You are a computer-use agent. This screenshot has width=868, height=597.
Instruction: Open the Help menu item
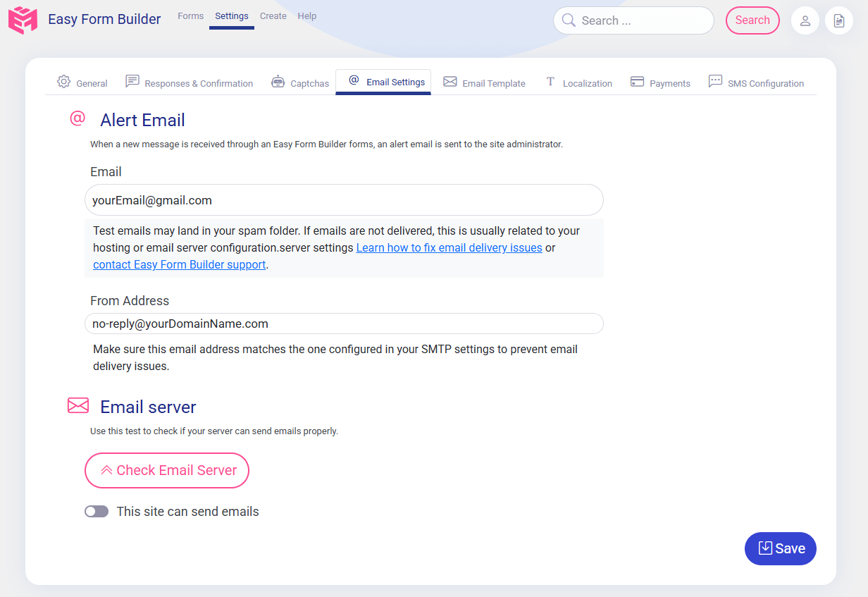307,16
